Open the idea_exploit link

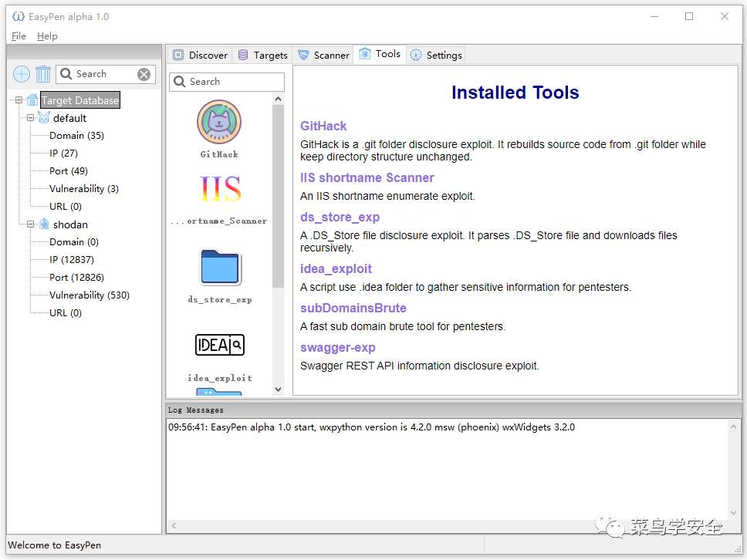[336, 269]
